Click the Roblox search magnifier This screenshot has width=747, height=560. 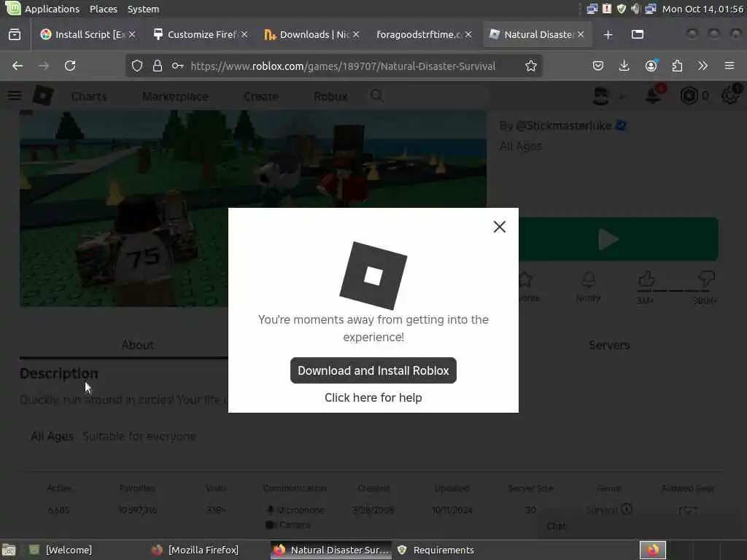pyautogui.click(x=377, y=96)
